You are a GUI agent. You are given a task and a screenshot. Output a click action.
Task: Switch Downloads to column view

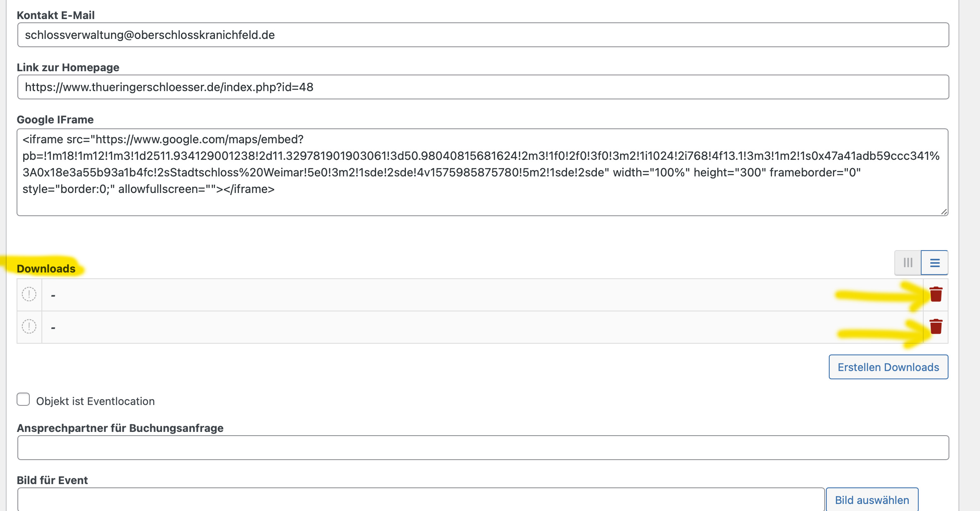tap(908, 263)
